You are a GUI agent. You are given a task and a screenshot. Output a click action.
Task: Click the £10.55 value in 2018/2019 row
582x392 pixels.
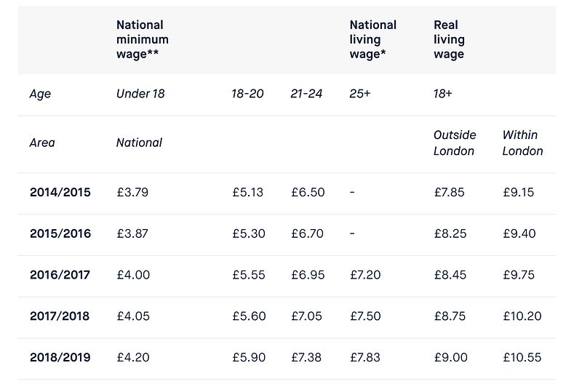(522, 357)
